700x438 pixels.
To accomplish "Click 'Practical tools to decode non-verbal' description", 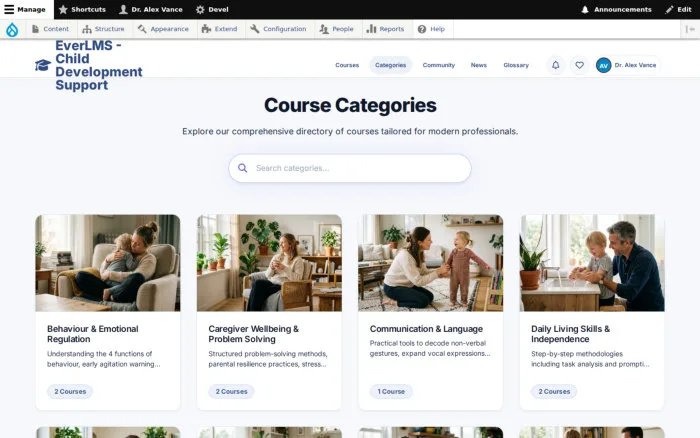I will coord(429,348).
